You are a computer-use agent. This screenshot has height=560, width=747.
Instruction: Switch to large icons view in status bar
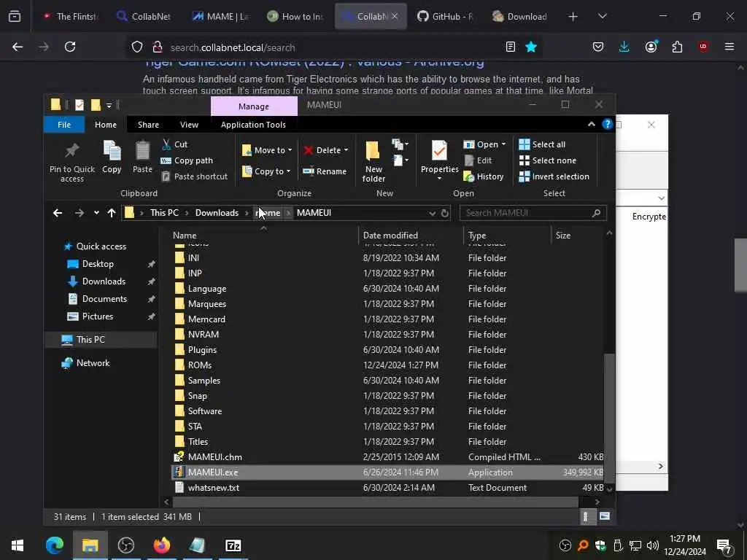click(605, 517)
